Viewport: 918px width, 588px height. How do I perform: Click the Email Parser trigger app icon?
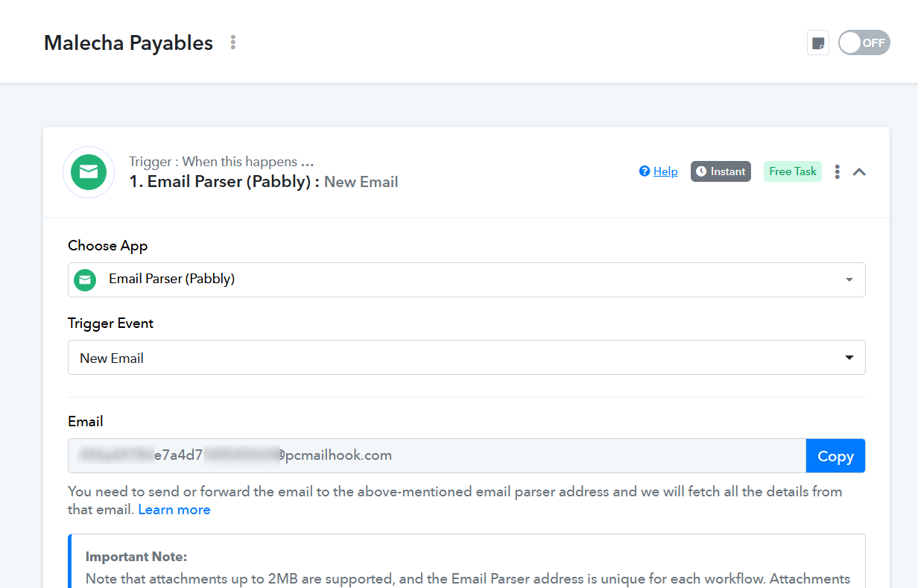(x=89, y=172)
